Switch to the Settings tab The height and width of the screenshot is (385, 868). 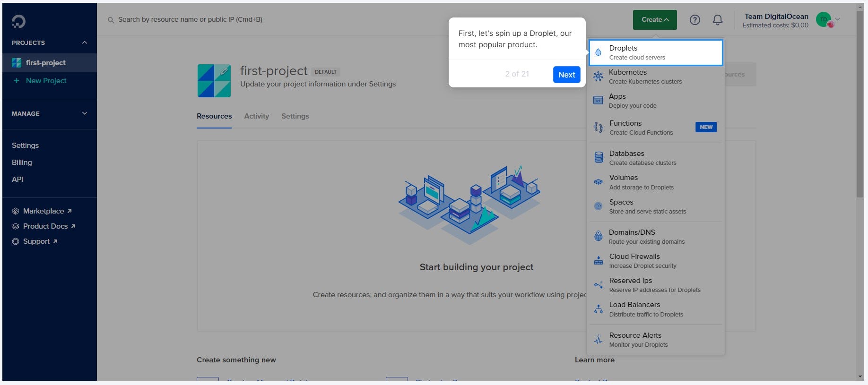295,116
